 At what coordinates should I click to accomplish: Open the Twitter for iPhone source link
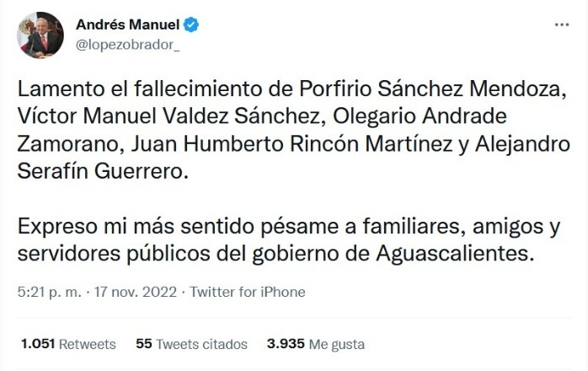click(x=248, y=292)
